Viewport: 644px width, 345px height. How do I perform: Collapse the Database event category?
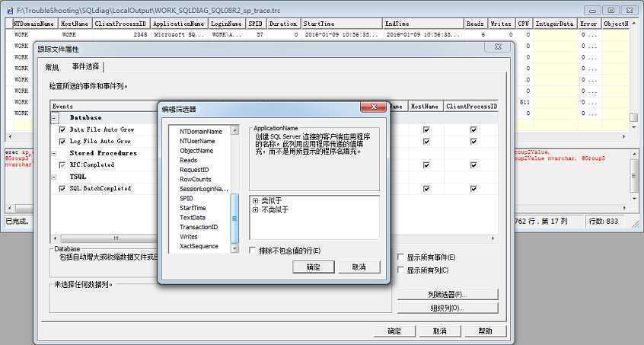(54, 118)
